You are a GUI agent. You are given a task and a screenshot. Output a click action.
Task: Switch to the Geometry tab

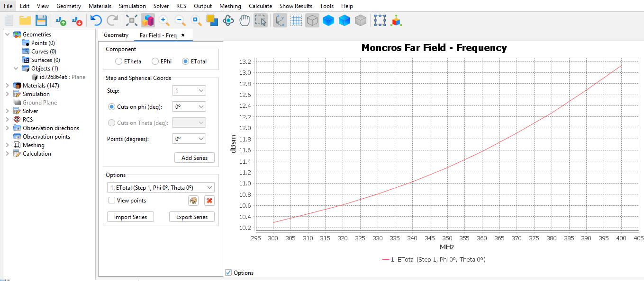point(116,35)
